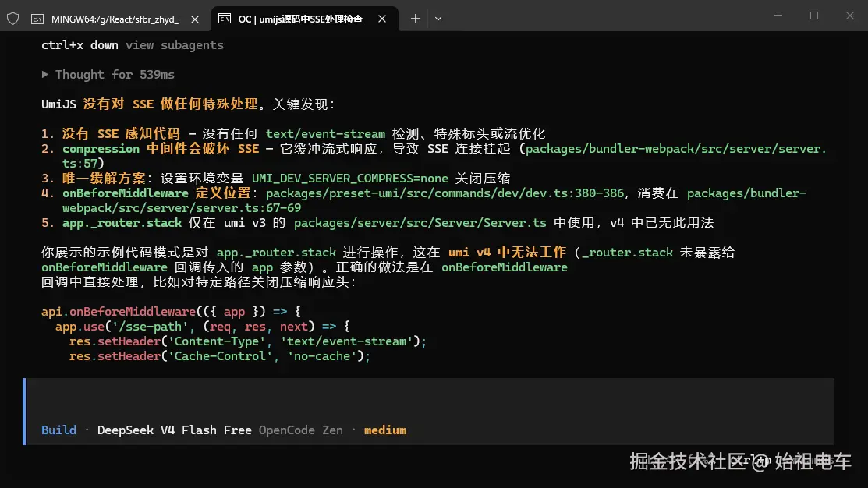Click the packages/bundler-webpack/src/server/server.ts:57 path

(676, 148)
